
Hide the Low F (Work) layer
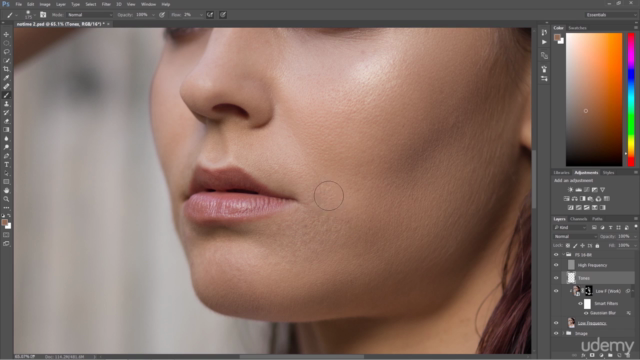click(556, 291)
